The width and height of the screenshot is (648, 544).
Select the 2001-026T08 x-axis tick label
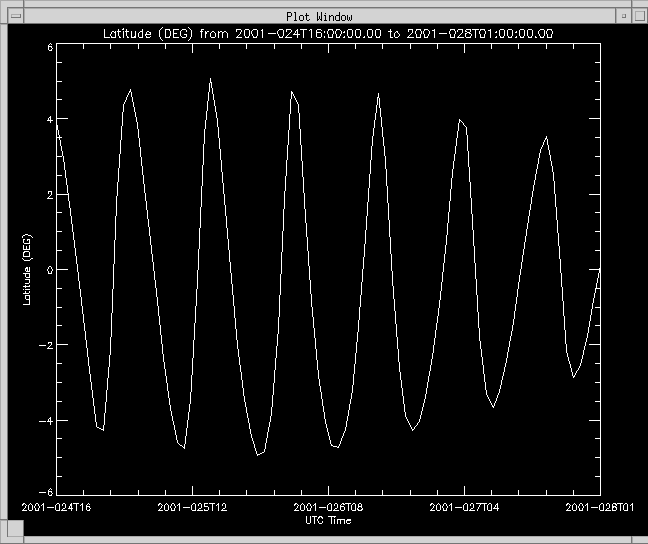pyautogui.click(x=329, y=507)
